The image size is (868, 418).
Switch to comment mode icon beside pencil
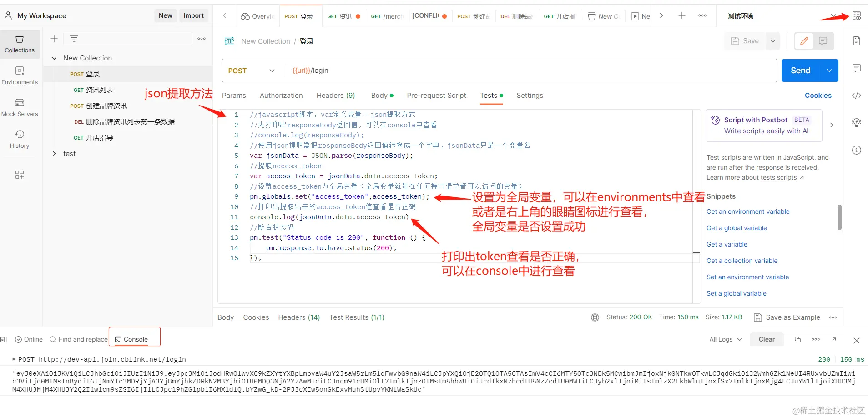(823, 41)
